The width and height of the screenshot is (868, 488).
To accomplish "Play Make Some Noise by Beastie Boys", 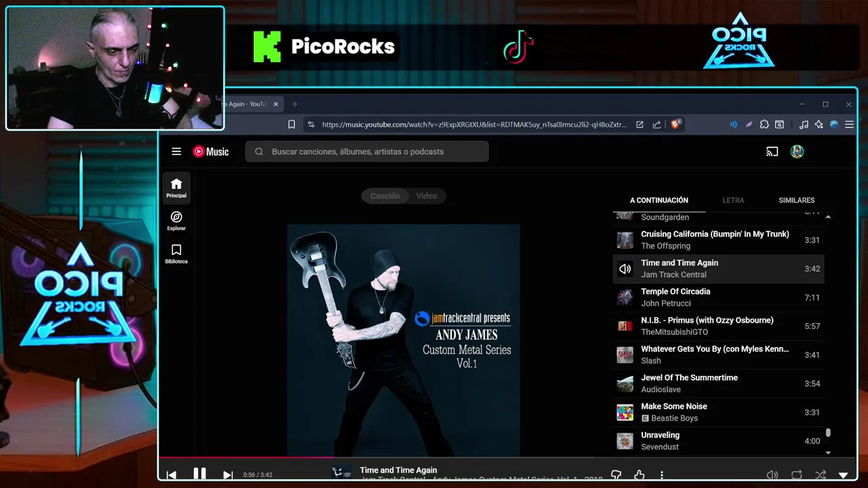I will tap(719, 412).
